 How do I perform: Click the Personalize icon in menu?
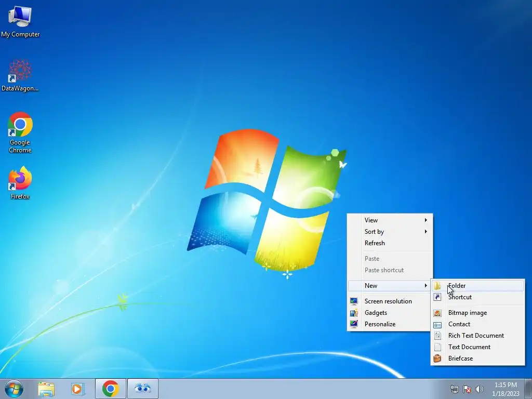point(354,324)
